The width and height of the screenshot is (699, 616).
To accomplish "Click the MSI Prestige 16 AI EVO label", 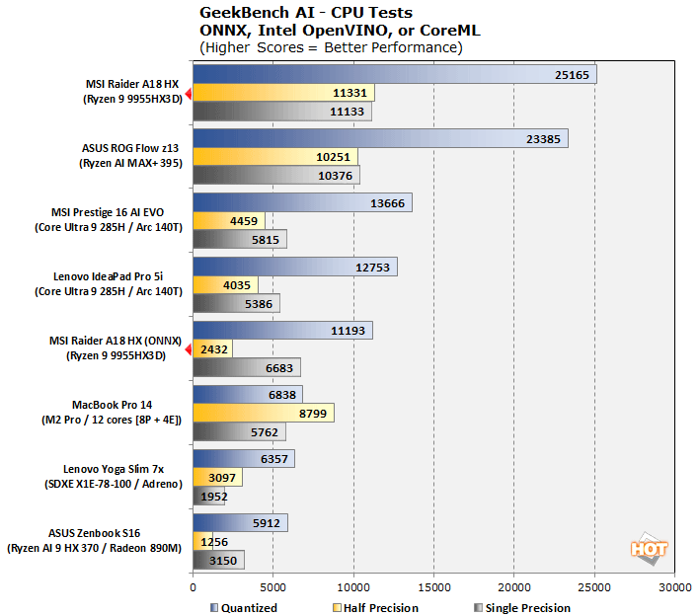I will (x=108, y=212).
